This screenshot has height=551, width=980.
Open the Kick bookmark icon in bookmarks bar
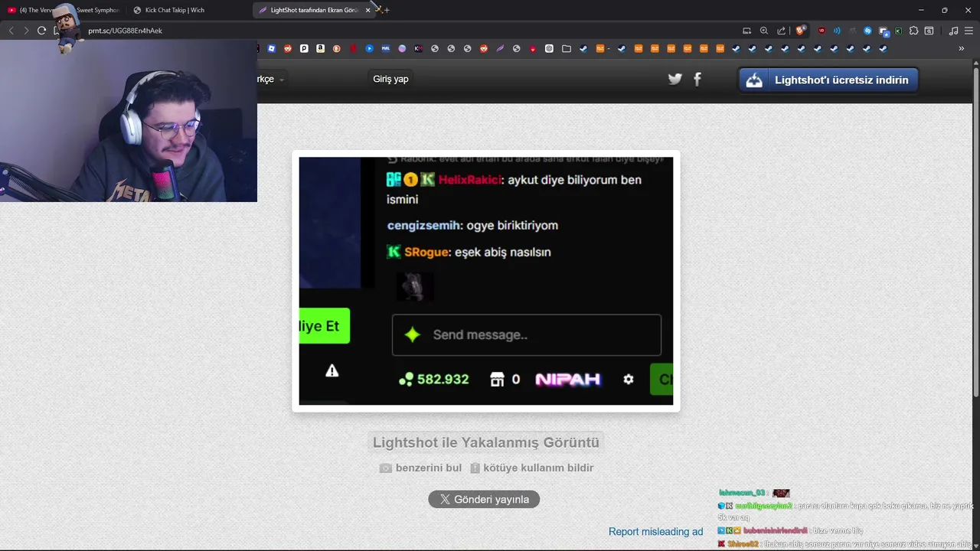(x=418, y=48)
